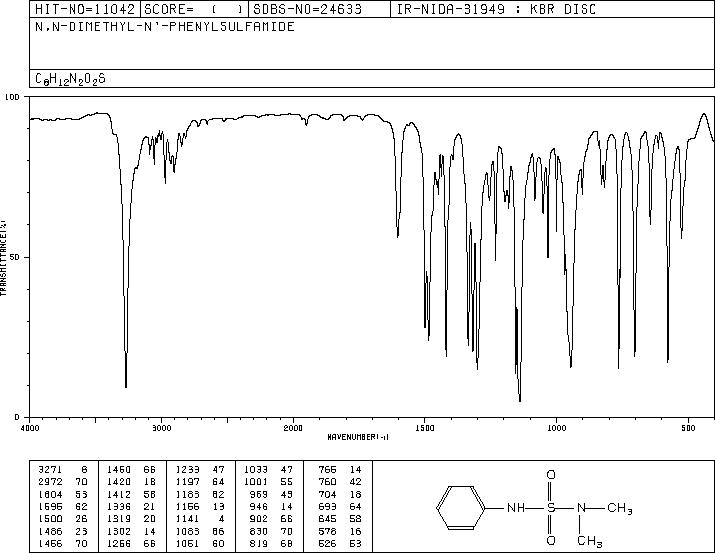Click the benzene ring in the structure
The height and width of the screenshot is (553, 715).
pyautogui.click(x=461, y=508)
